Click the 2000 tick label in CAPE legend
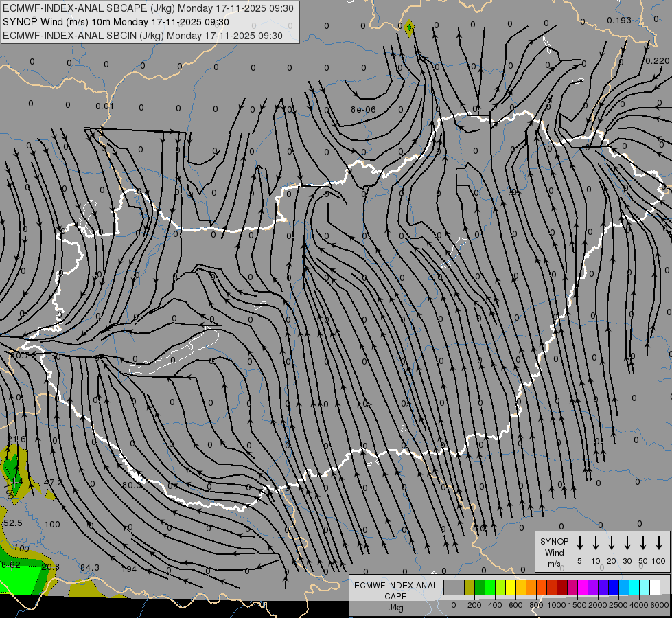Screen dimensions: 672x618 pyautogui.click(x=598, y=605)
